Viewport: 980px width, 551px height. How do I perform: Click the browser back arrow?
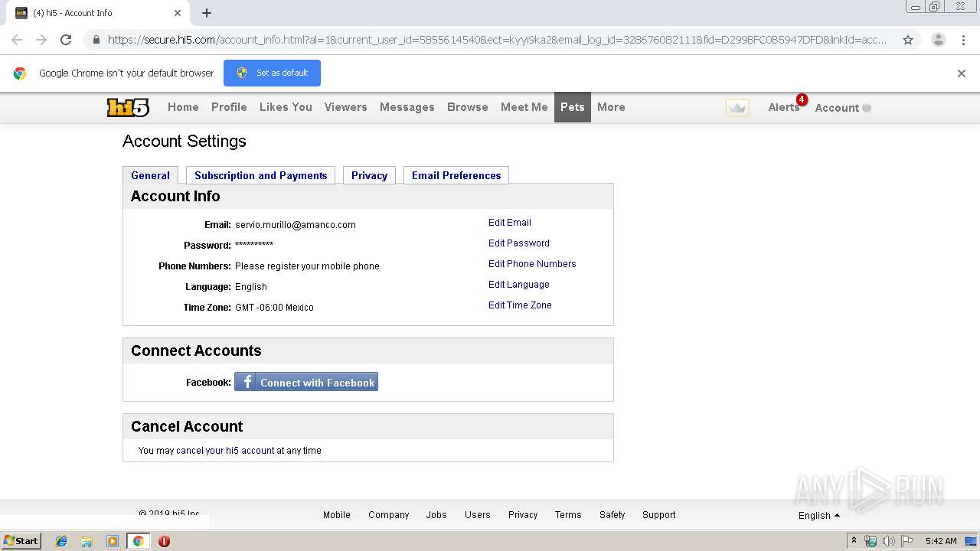point(17,40)
